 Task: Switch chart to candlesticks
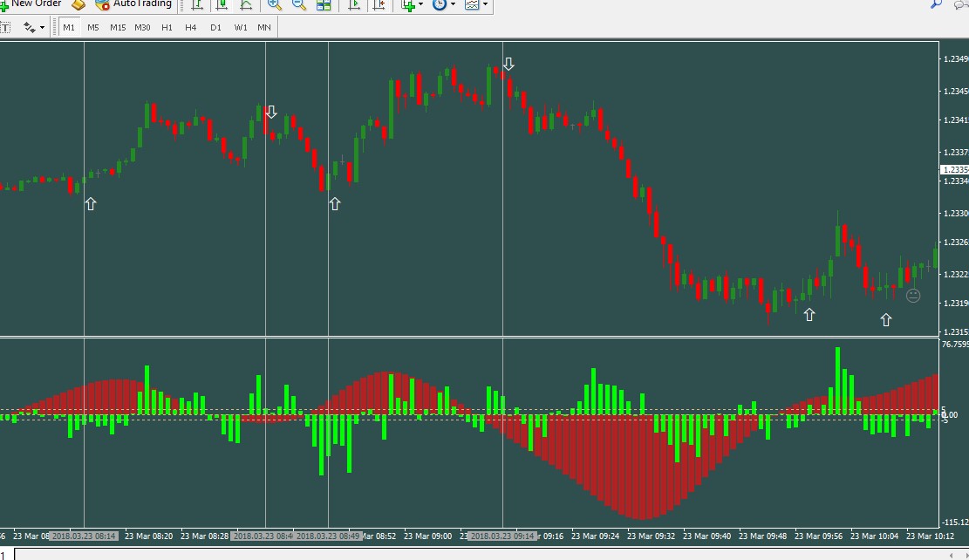[x=222, y=4]
